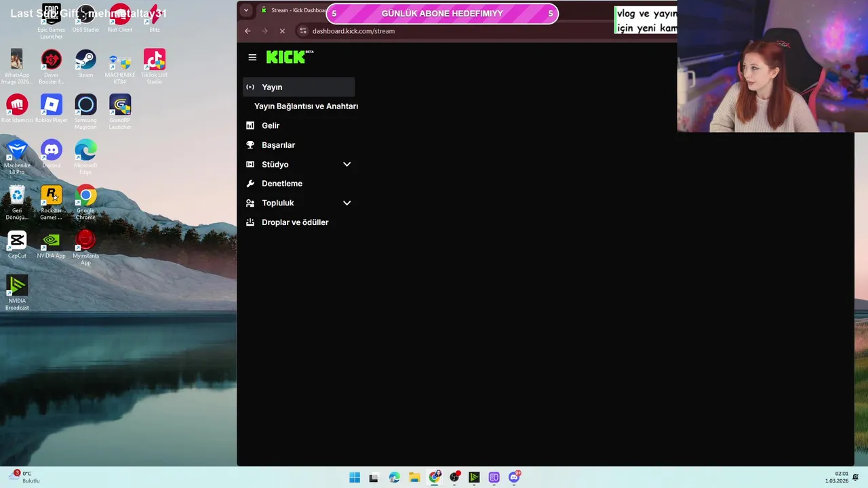This screenshot has height=488, width=868.
Task: Open GrandRP Launcher desktop shortcut
Action: (x=120, y=112)
